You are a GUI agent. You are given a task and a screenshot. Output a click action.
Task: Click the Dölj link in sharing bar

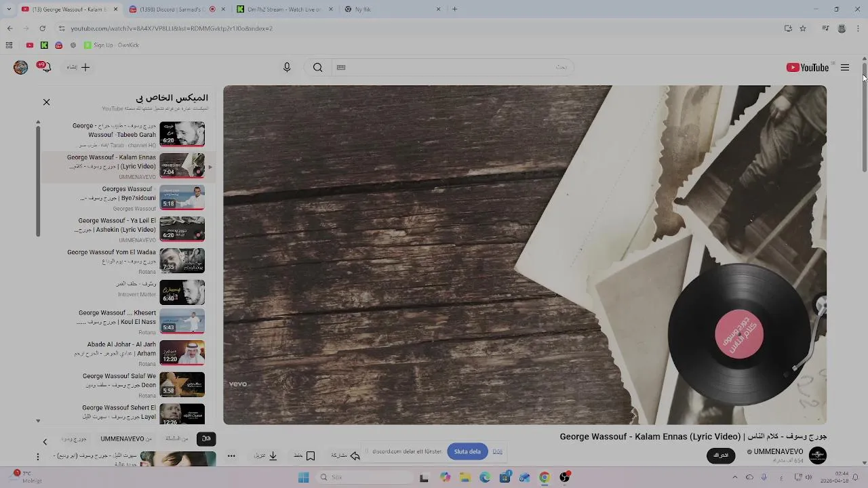(x=498, y=451)
